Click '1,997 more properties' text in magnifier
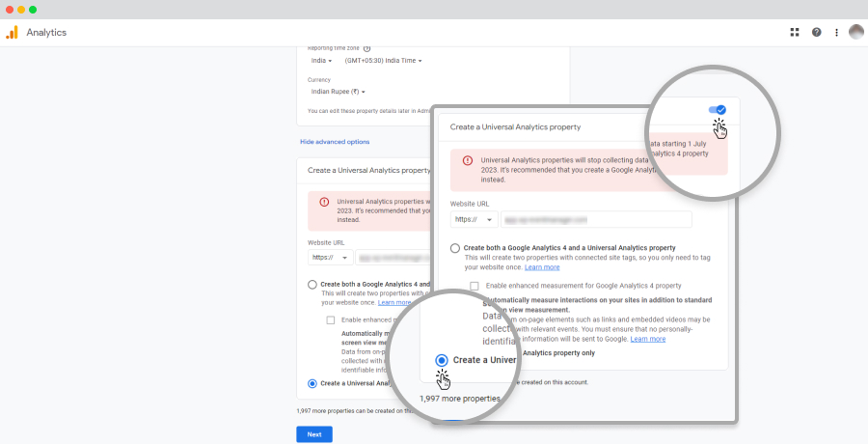The height and width of the screenshot is (444, 868). pyautogui.click(x=459, y=399)
